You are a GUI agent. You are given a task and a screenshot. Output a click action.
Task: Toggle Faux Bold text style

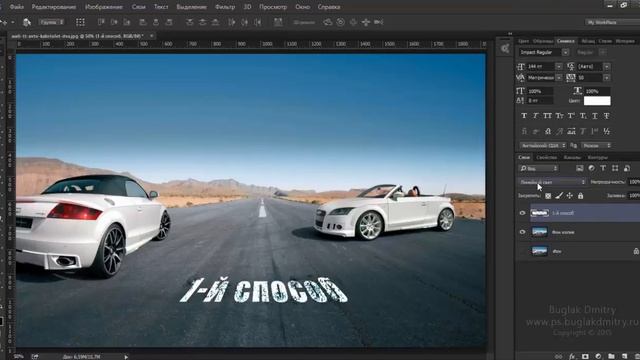coord(524,116)
